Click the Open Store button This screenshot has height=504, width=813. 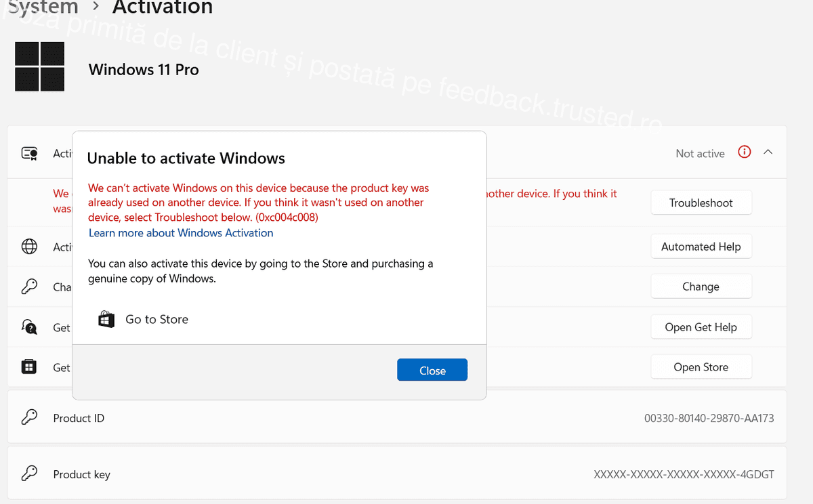click(x=701, y=367)
